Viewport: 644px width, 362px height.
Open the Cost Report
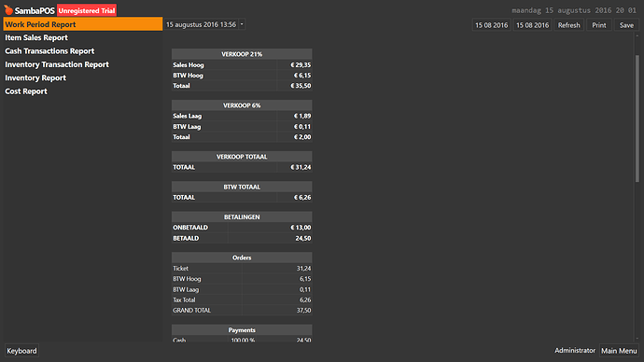point(26,91)
